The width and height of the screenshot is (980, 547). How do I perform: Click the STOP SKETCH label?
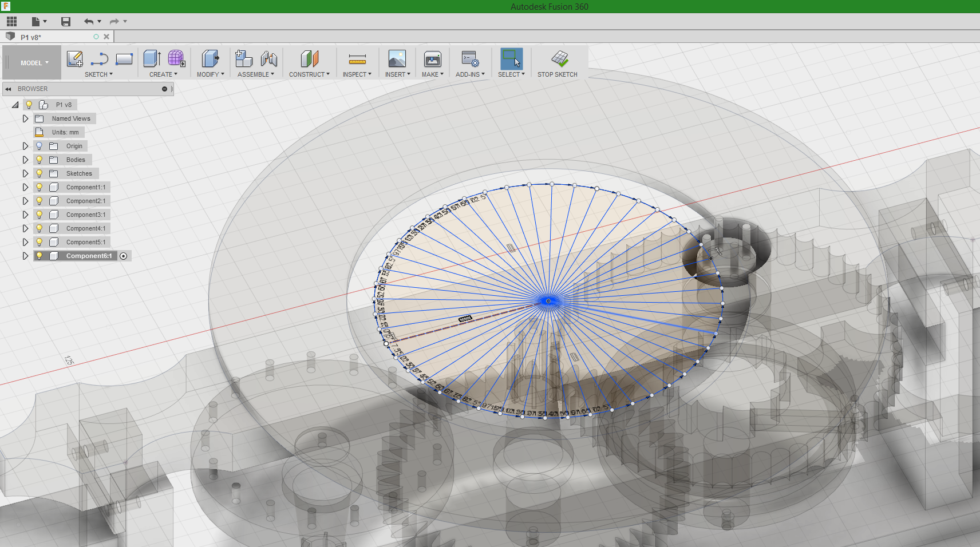[x=557, y=74]
